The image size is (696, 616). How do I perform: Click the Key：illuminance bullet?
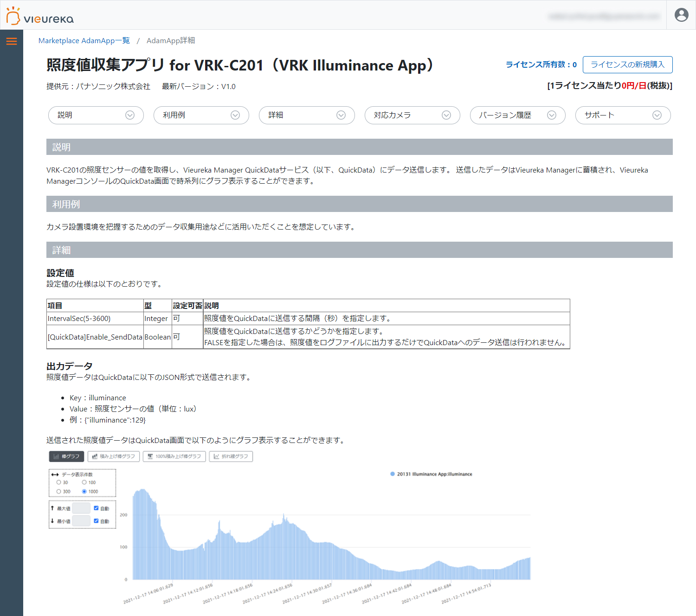pyautogui.click(x=98, y=398)
